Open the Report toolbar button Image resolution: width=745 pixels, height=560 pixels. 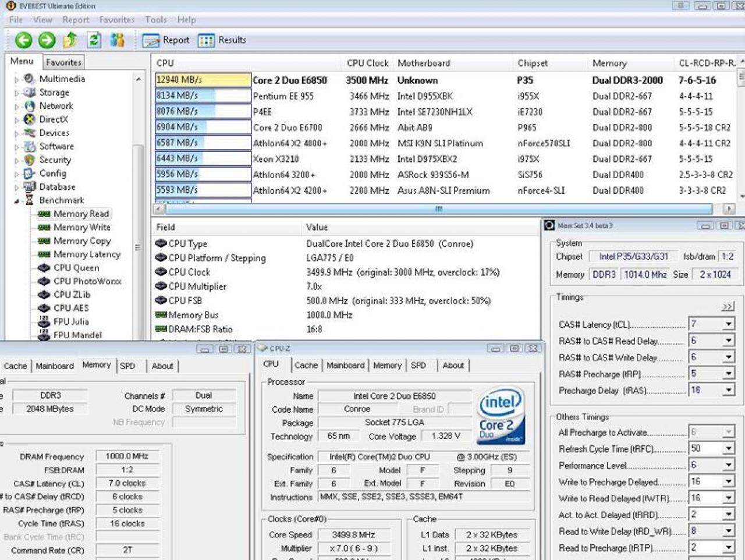click(166, 40)
